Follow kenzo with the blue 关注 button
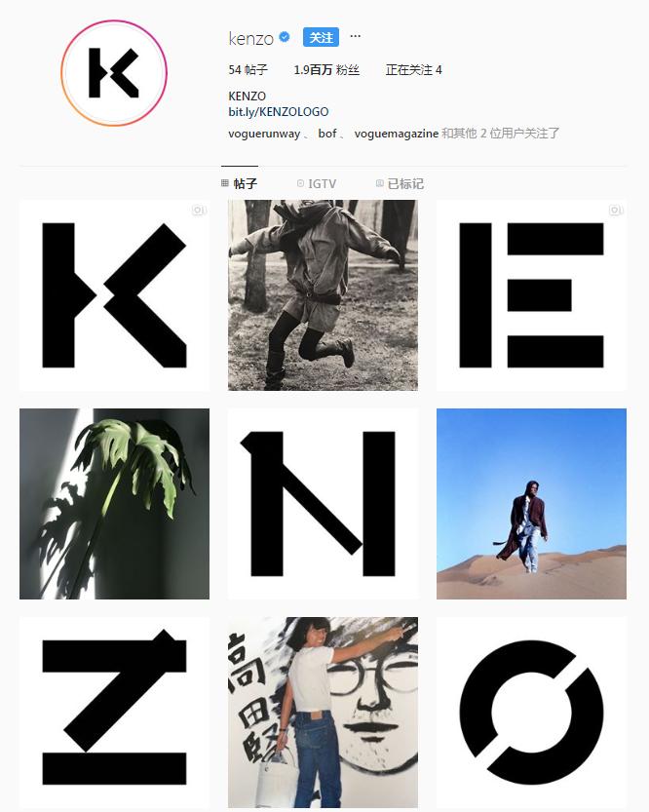This screenshot has width=649, height=812. [321, 37]
